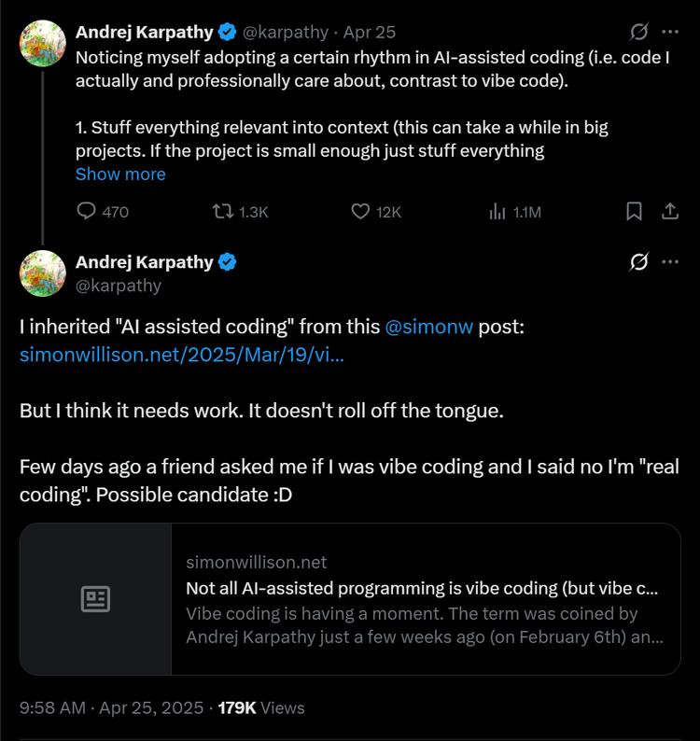Open more options menu on the main tweet

point(669,262)
